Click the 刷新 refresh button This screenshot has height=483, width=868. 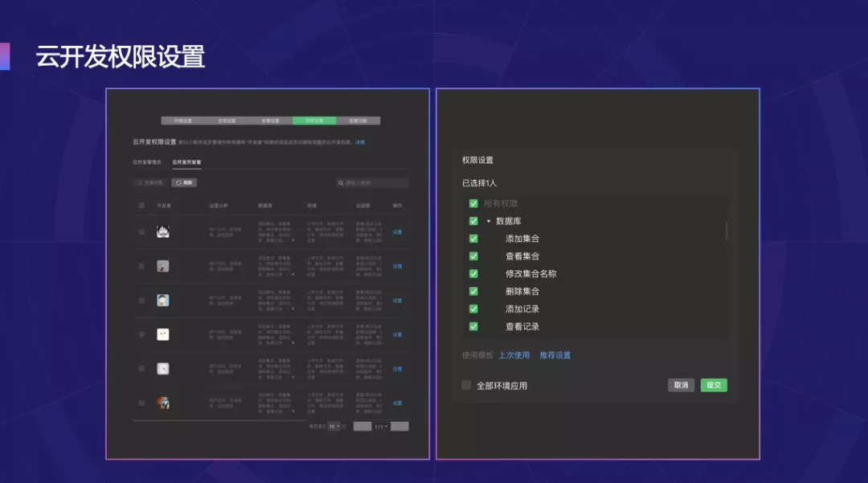coord(184,182)
